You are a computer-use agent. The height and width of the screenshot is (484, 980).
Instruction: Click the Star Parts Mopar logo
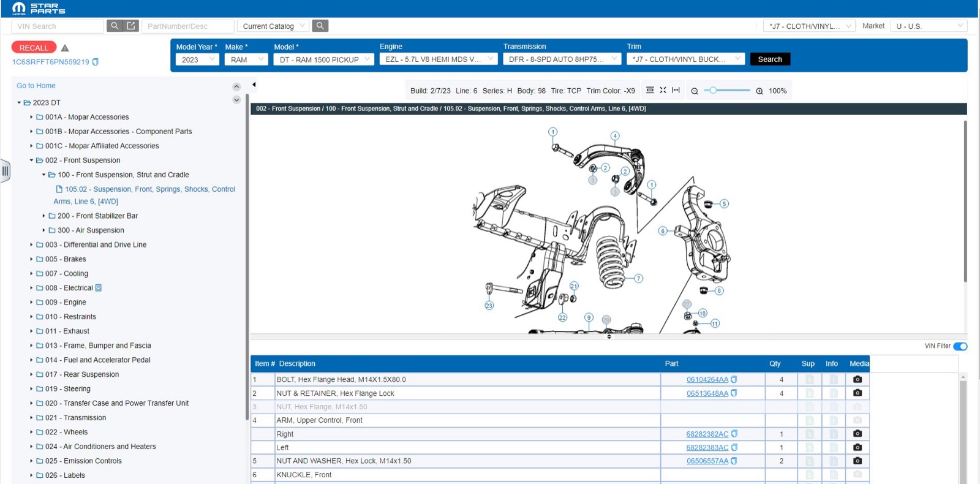pos(39,8)
